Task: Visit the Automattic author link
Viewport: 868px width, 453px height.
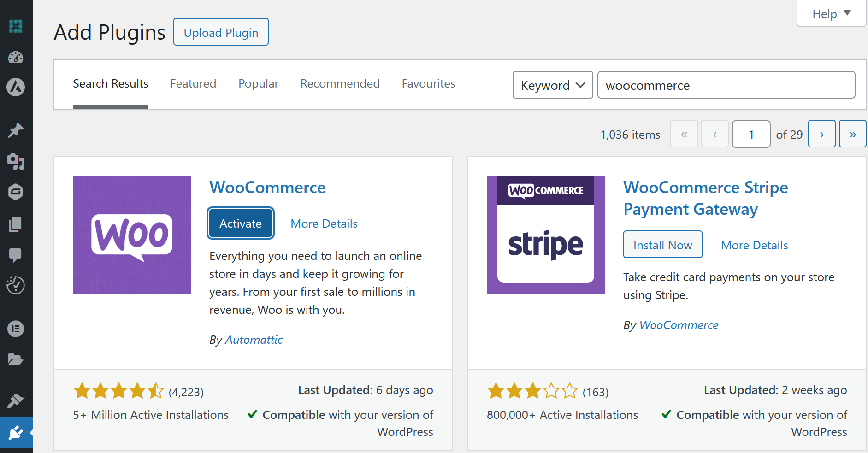Action: pos(254,340)
